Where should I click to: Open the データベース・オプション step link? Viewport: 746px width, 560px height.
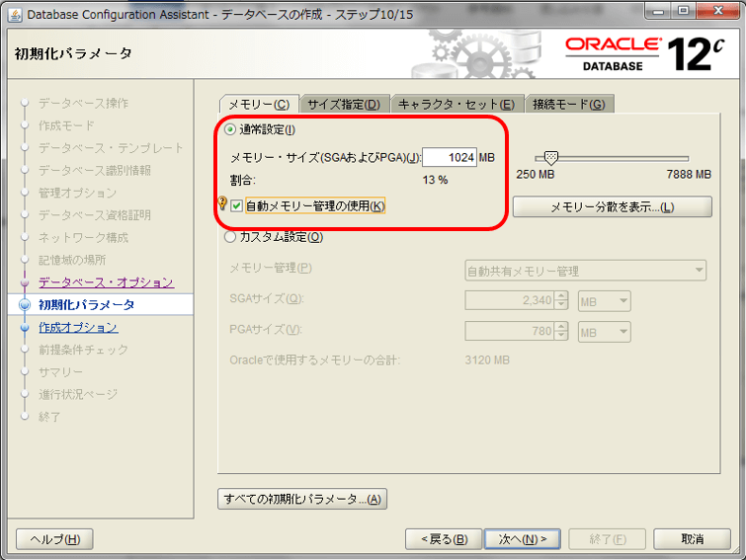pos(106,282)
